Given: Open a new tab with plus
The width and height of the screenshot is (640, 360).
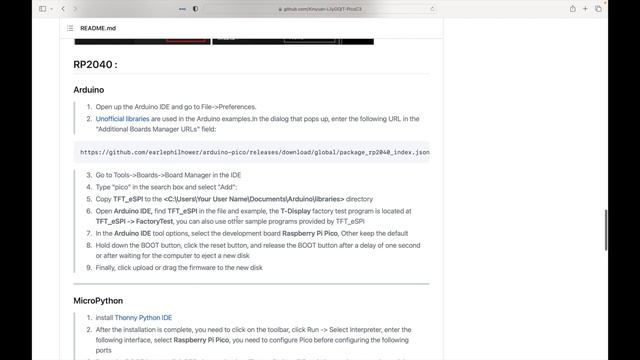Looking at the screenshot, I should pyautogui.click(x=585, y=9).
